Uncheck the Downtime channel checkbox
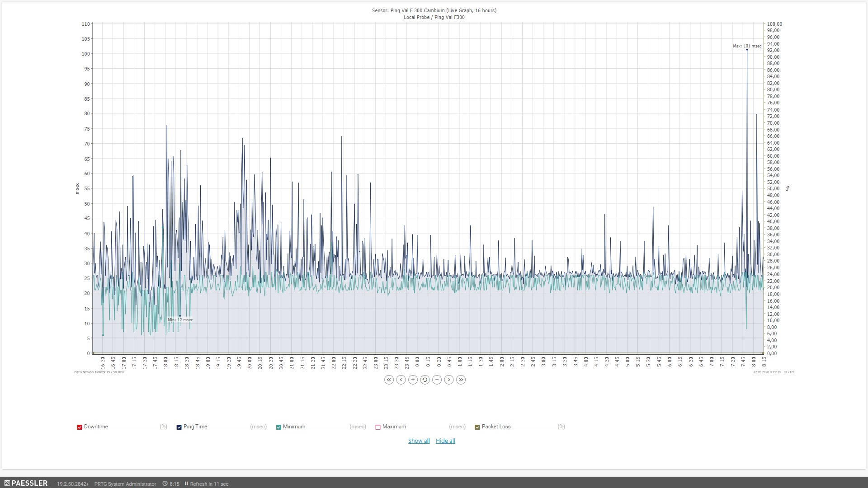868x488 pixels. [80, 427]
